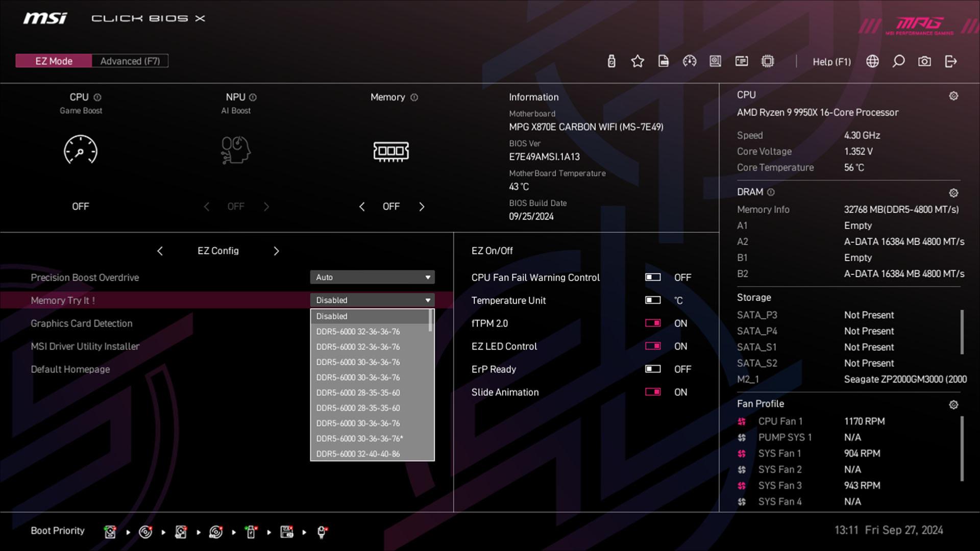Click the Storage list scrollbar
This screenshot has height=551, width=980.
pyautogui.click(x=962, y=332)
